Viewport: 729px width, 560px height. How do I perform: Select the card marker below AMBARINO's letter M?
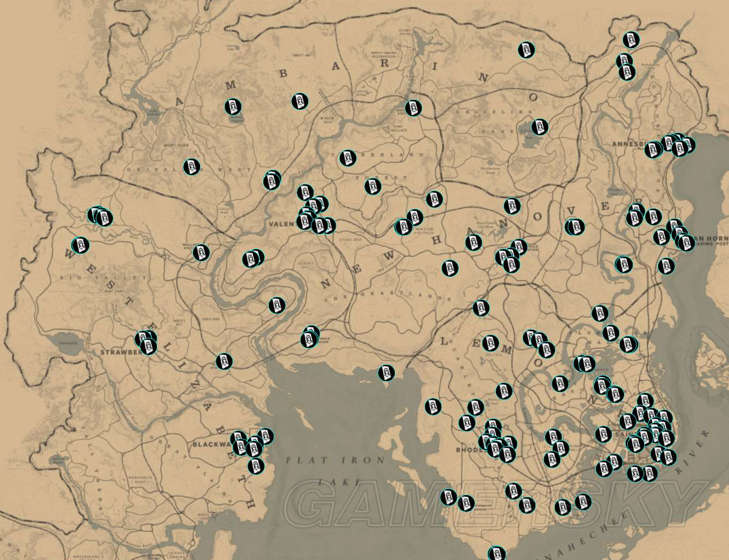233,106
